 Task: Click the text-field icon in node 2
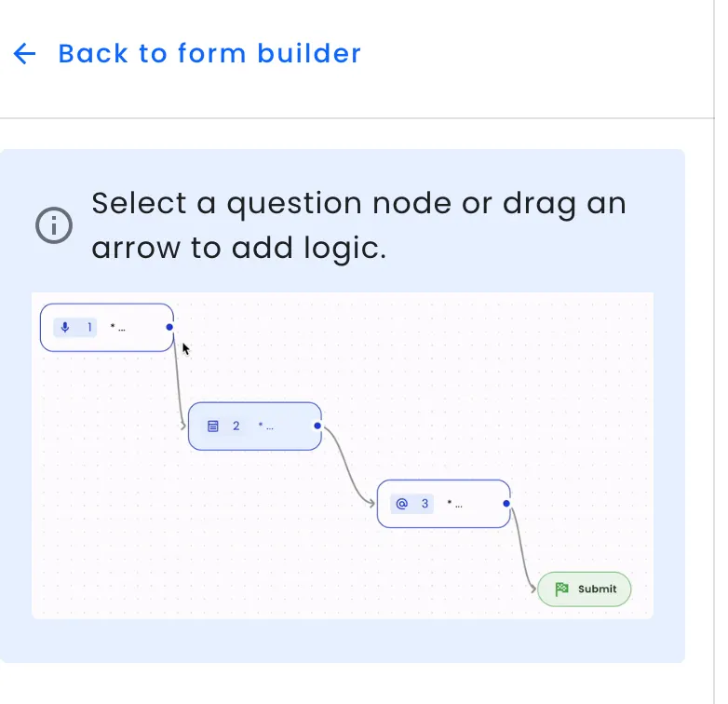click(213, 426)
